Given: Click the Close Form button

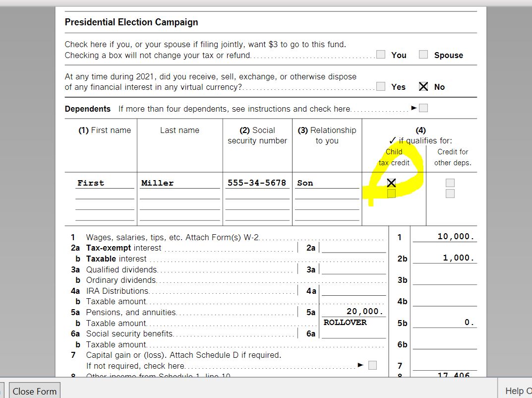Looking at the screenshot, I should [35, 391].
